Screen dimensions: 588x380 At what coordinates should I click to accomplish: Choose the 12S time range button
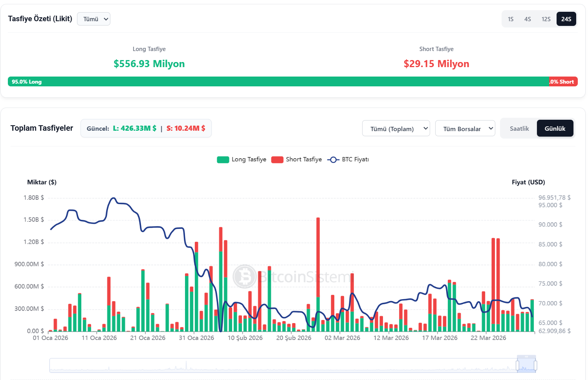[546, 19]
